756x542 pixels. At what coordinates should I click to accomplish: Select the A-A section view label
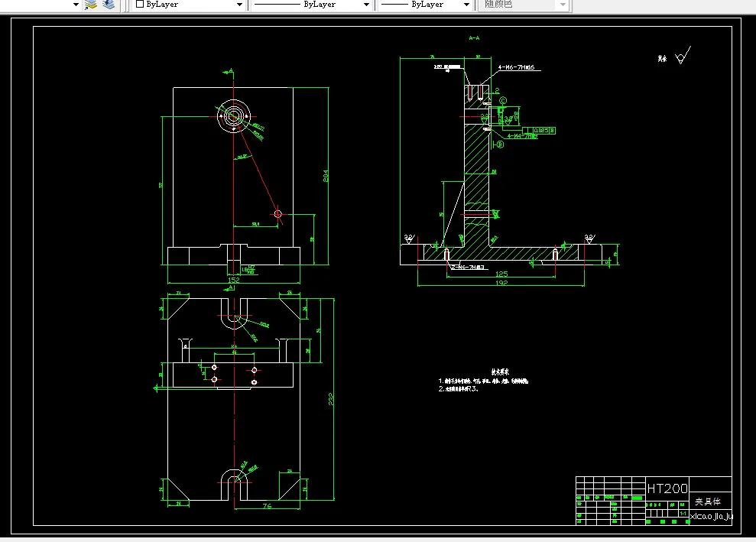474,37
